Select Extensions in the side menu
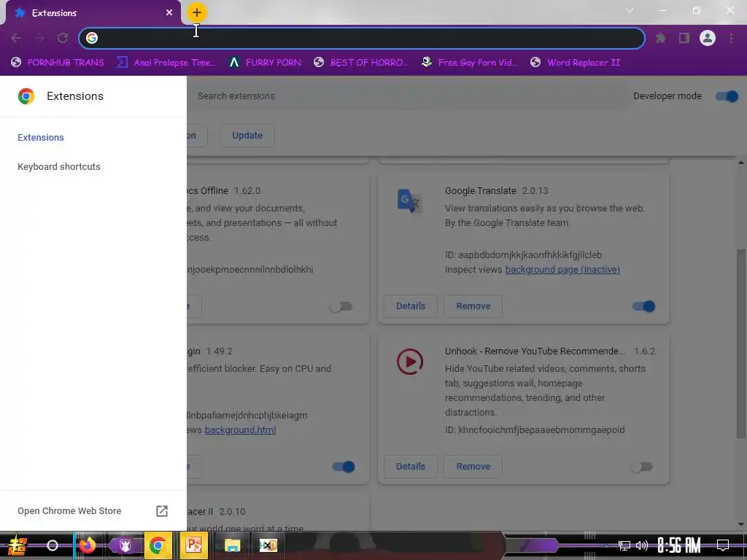 click(x=41, y=137)
